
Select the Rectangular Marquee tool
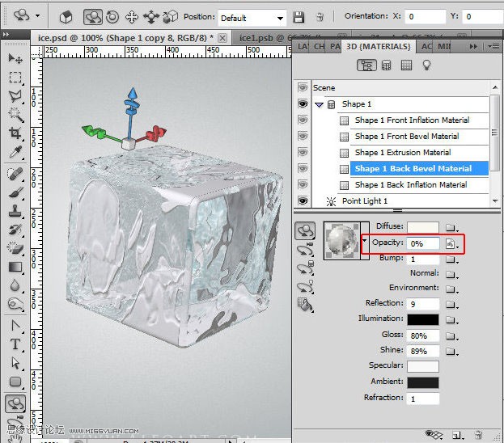pos(15,78)
